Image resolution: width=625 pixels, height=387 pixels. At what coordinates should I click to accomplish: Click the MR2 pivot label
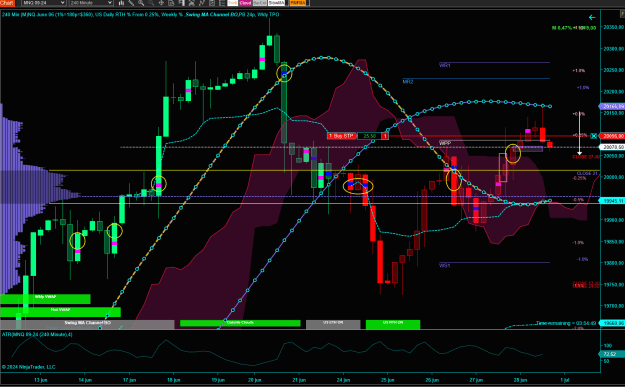coord(408,81)
